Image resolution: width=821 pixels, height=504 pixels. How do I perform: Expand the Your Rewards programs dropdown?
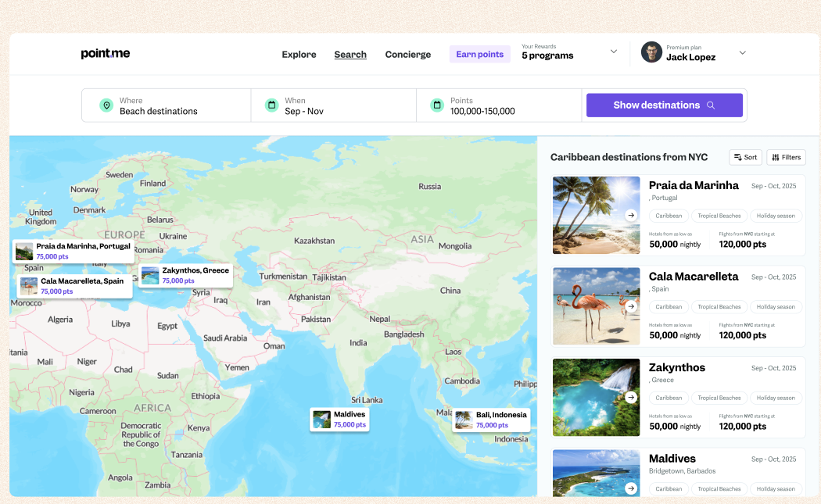(614, 52)
